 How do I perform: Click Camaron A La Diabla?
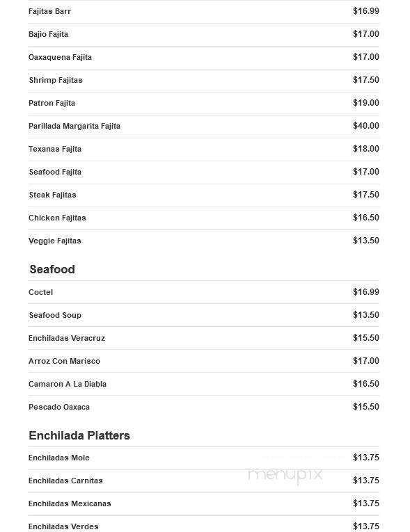click(68, 384)
